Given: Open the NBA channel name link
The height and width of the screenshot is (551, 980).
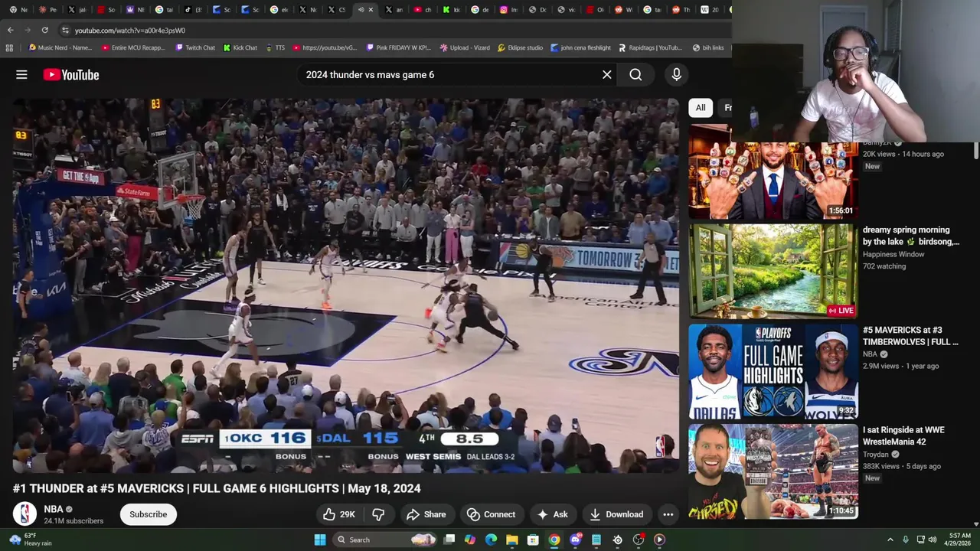Looking at the screenshot, I should point(54,509).
